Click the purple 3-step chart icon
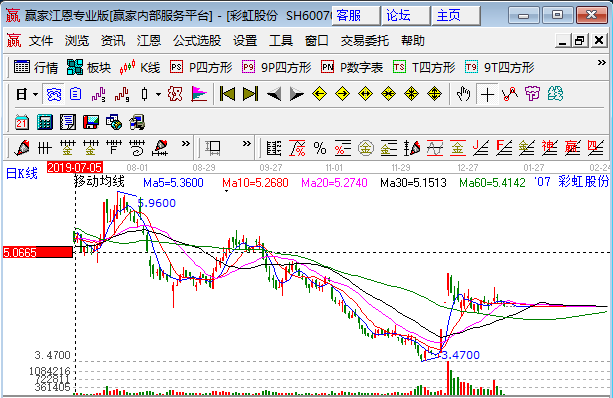 (x=99, y=94)
